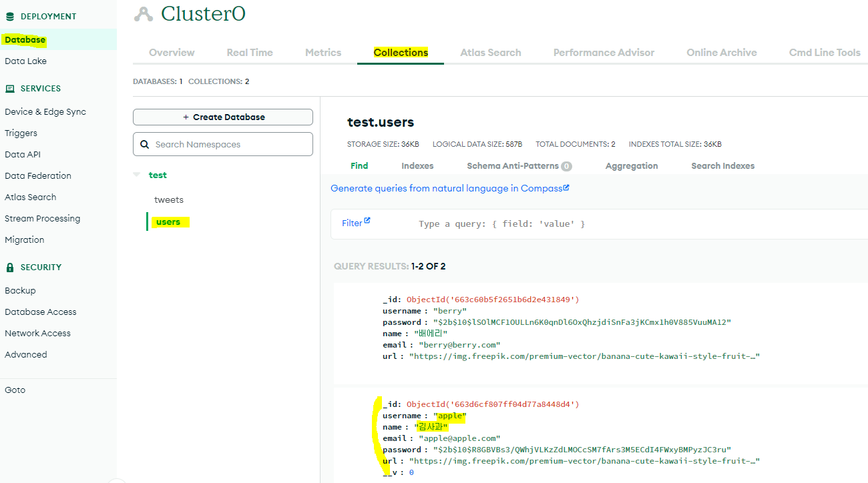Image resolution: width=868 pixels, height=483 pixels.
Task: Click the apple document ObjectId value
Action: coord(493,404)
